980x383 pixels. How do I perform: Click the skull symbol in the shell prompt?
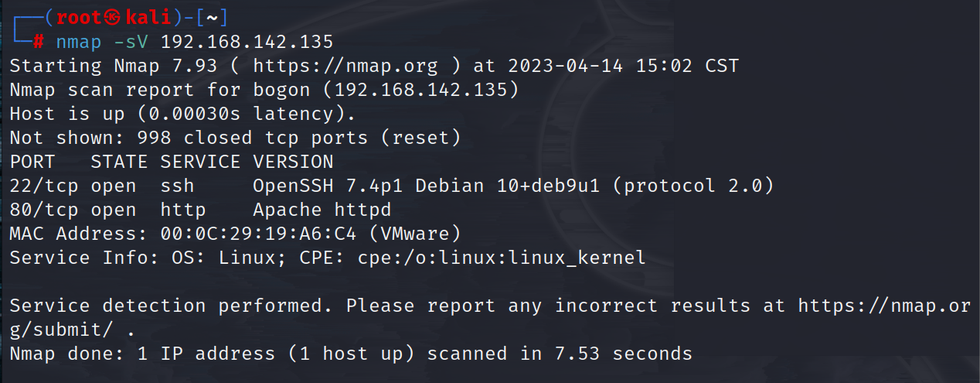(x=113, y=17)
